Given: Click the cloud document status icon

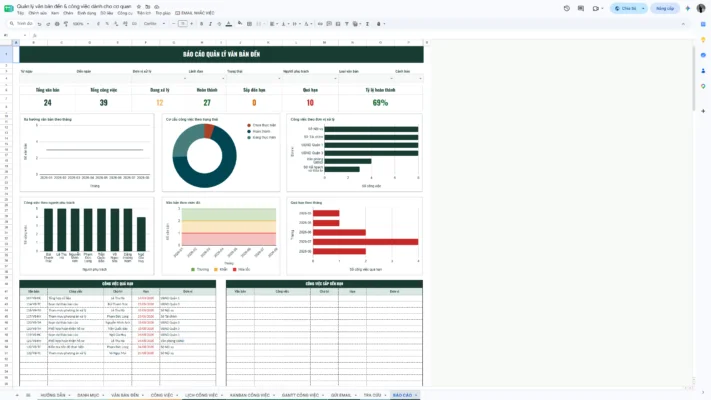Looking at the screenshot, I should point(156,7).
